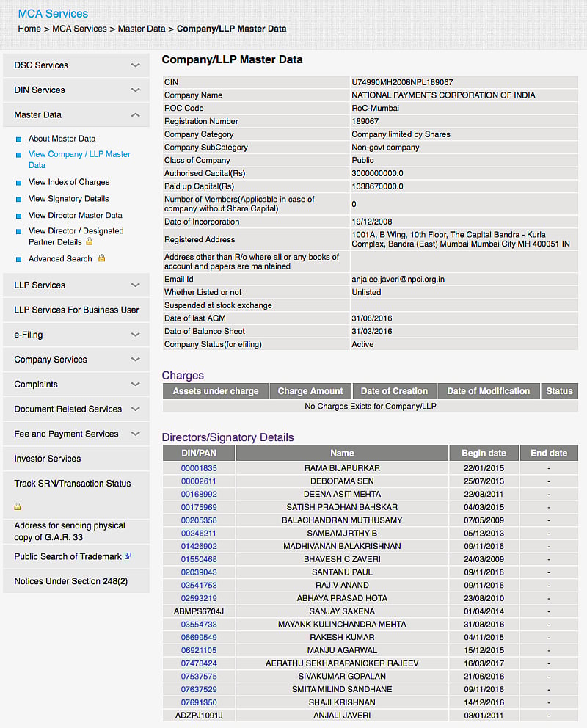Click external link icon after Public Search of Trademark

coord(128,556)
